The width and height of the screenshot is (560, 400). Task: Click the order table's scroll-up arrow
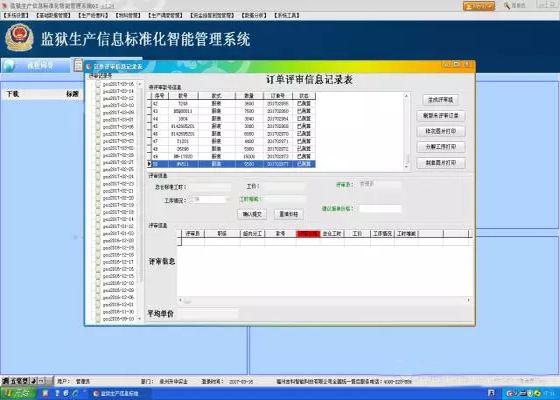(406, 96)
